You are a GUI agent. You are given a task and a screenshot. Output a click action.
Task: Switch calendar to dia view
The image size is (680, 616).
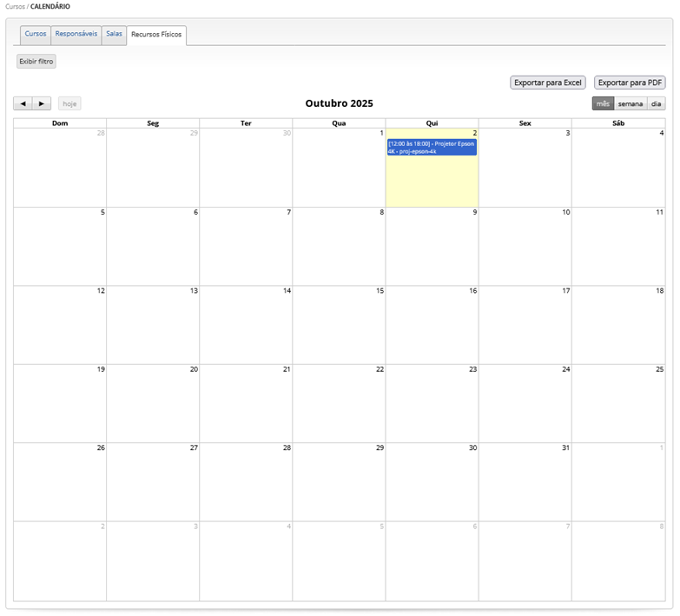tap(656, 103)
